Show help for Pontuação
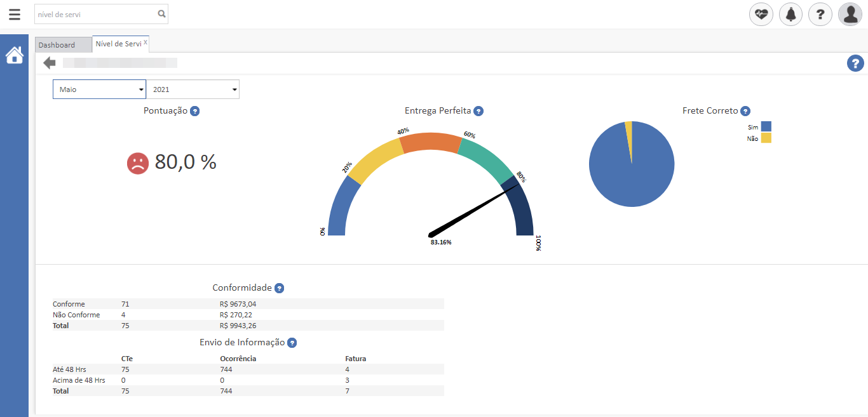 click(x=195, y=111)
